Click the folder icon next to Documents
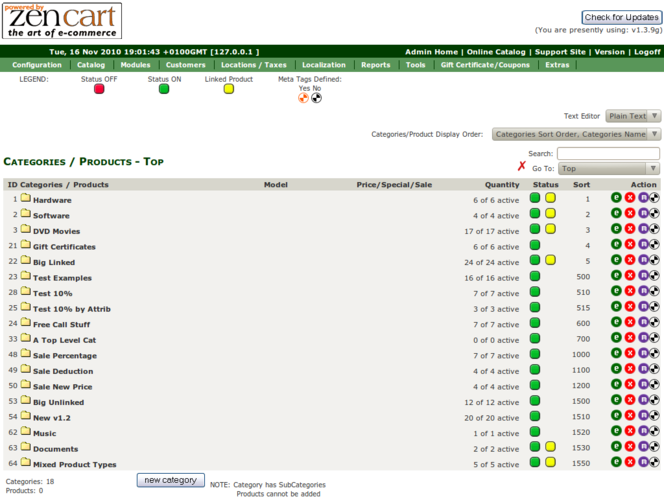Screen dimensions: 664x497 click(x=25, y=448)
